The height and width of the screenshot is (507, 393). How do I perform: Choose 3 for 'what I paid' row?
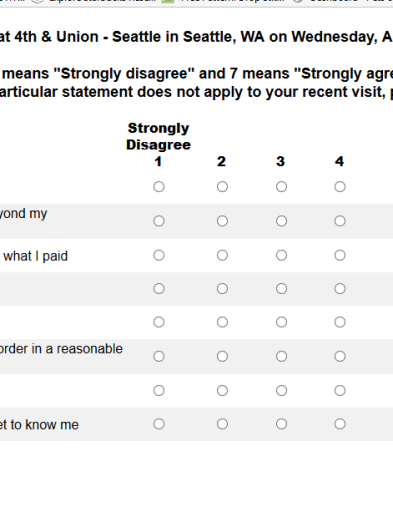click(x=281, y=255)
